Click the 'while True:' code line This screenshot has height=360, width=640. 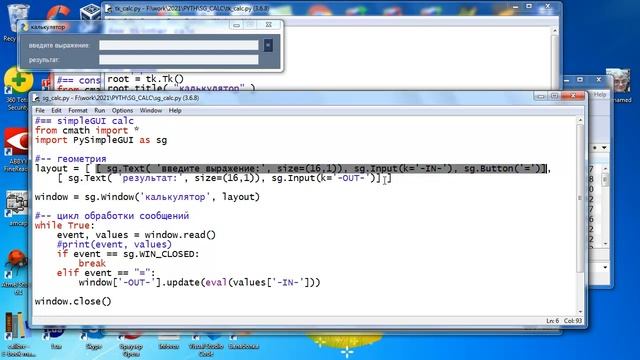[64, 225]
